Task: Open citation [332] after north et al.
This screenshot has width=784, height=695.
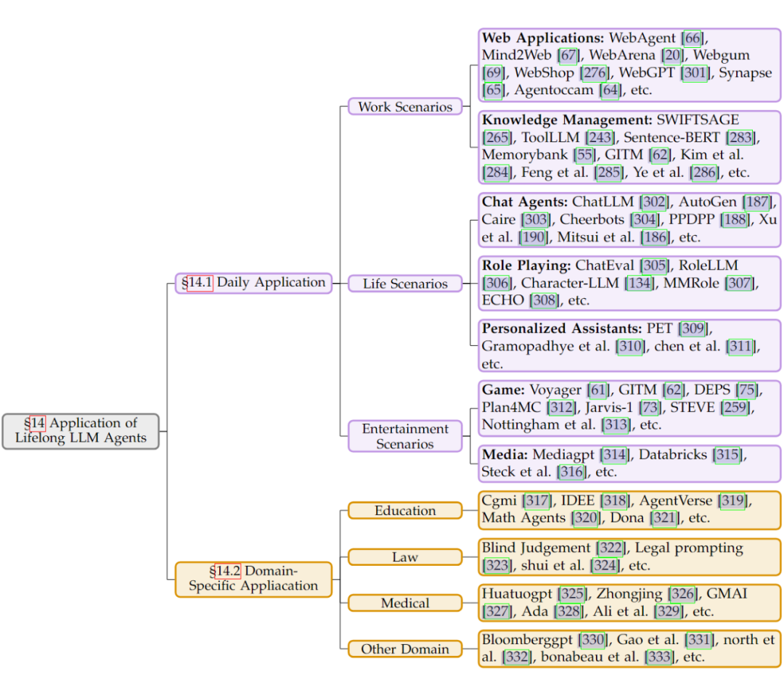Action: coord(517,657)
